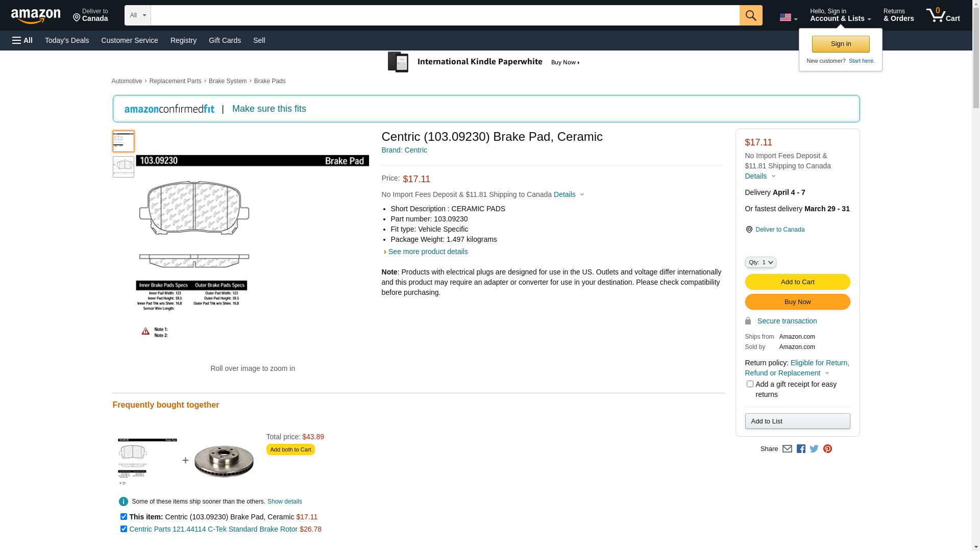Open Customer Service nav item

[130, 40]
